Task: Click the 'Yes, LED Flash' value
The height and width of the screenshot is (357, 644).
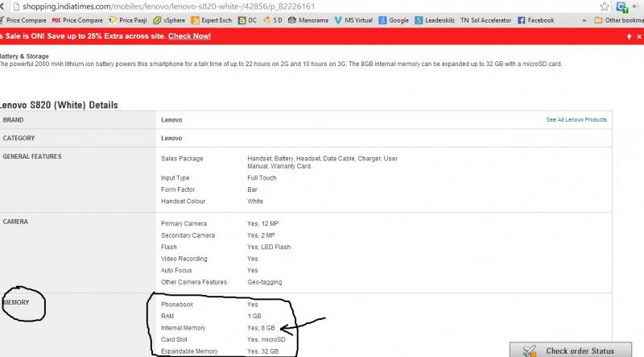Action: coord(269,247)
